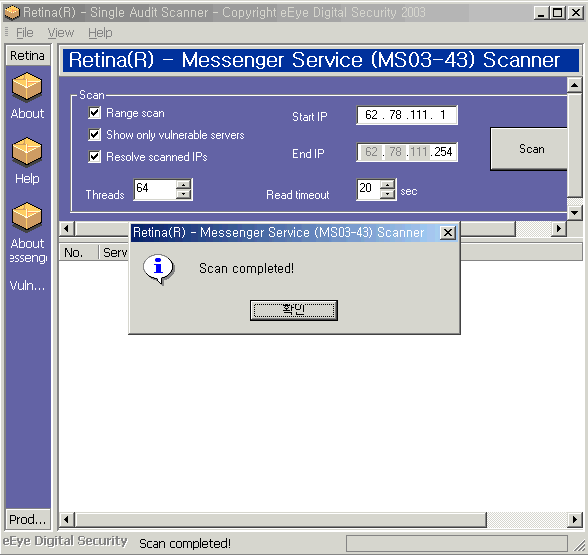This screenshot has width=588, height=555.
Task: Decrease the Threads value with down arrow
Action: tap(183, 194)
